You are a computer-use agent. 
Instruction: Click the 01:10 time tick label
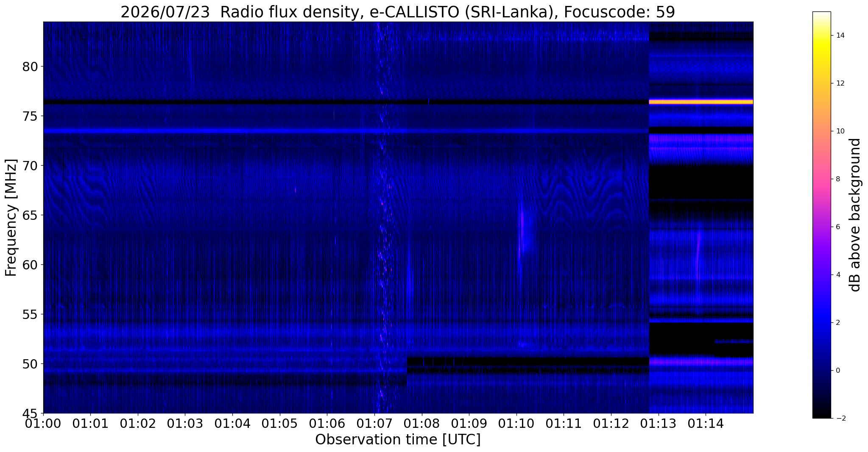[x=516, y=423]
